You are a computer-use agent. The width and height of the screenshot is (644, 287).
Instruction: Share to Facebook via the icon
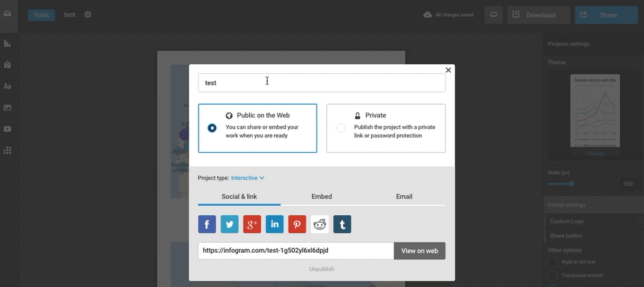[207, 225]
